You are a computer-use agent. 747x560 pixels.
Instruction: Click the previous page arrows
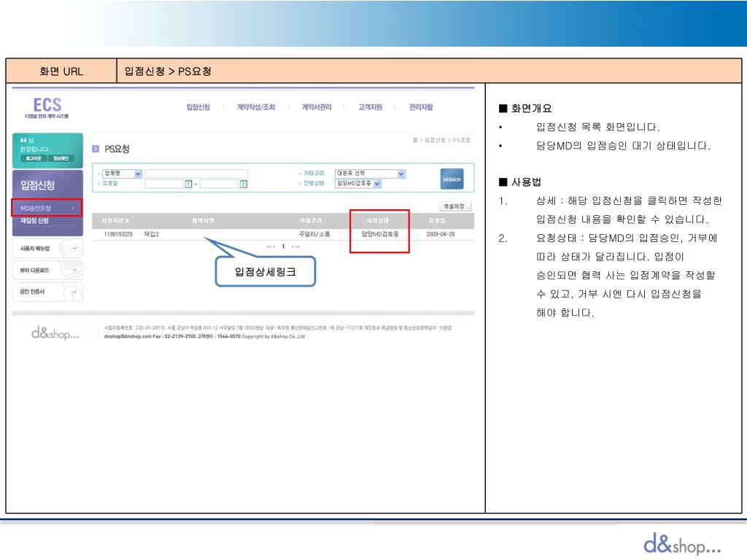coord(271,246)
